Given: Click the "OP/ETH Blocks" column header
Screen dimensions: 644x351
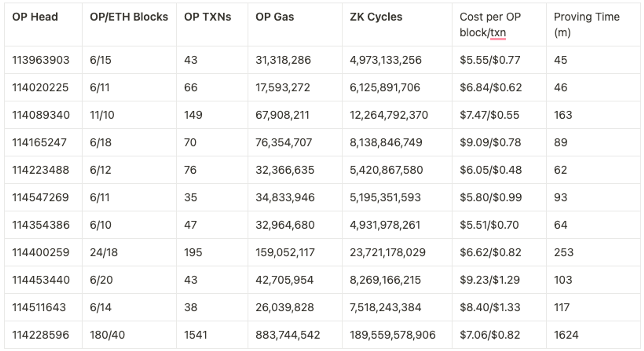Looking at the screenshot, I should click(129, 17).
